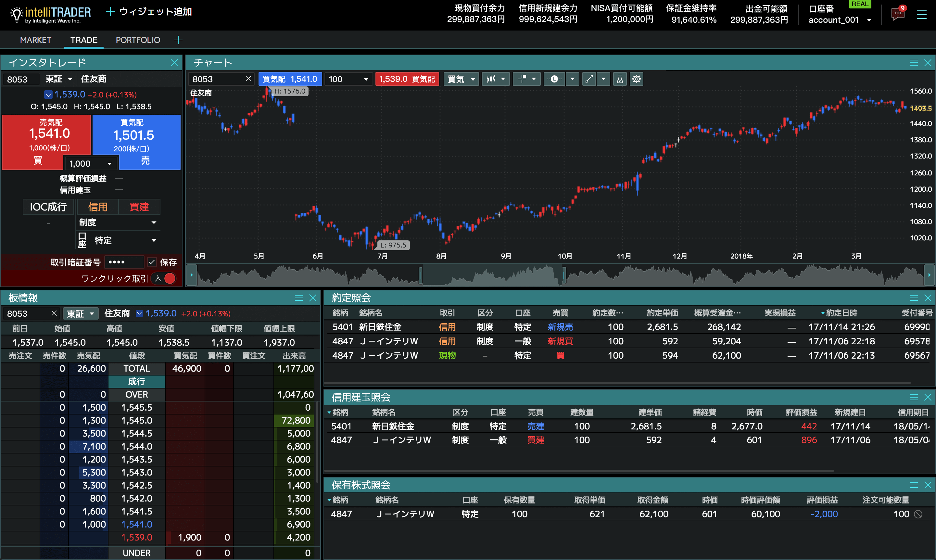This screenshot has width=936, height=560.
Task: Open the 約定照会 panel menu icon
Action: coord(914,298)
